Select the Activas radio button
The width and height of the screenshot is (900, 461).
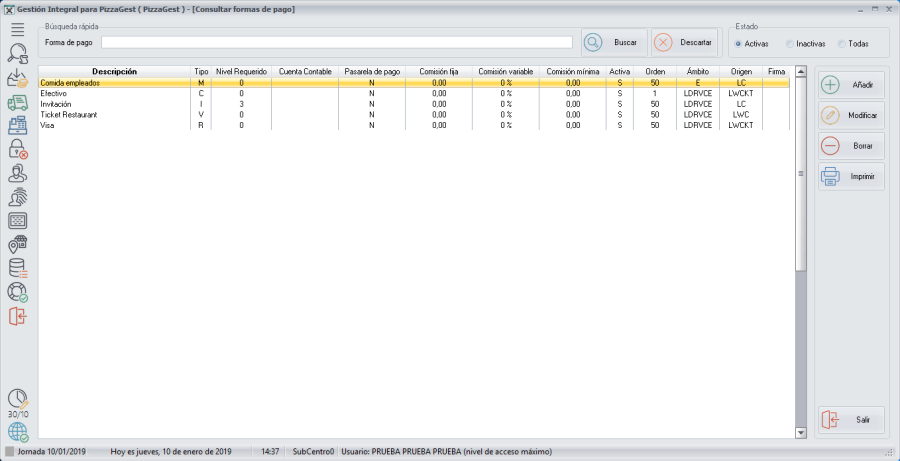tap(739, 44)
